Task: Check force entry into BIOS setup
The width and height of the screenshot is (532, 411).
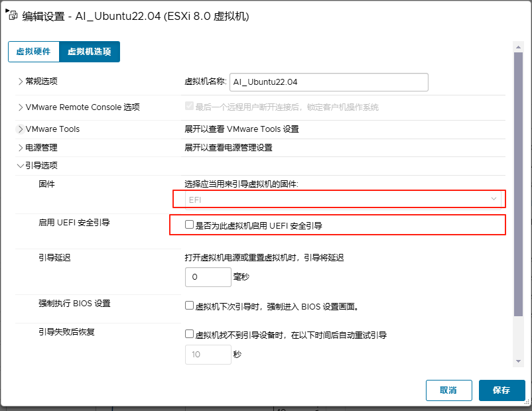Action: 190,306
